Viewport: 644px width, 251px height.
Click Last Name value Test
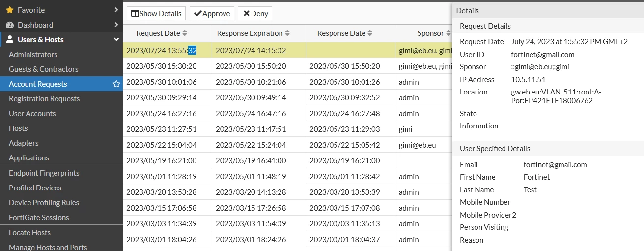531,190
